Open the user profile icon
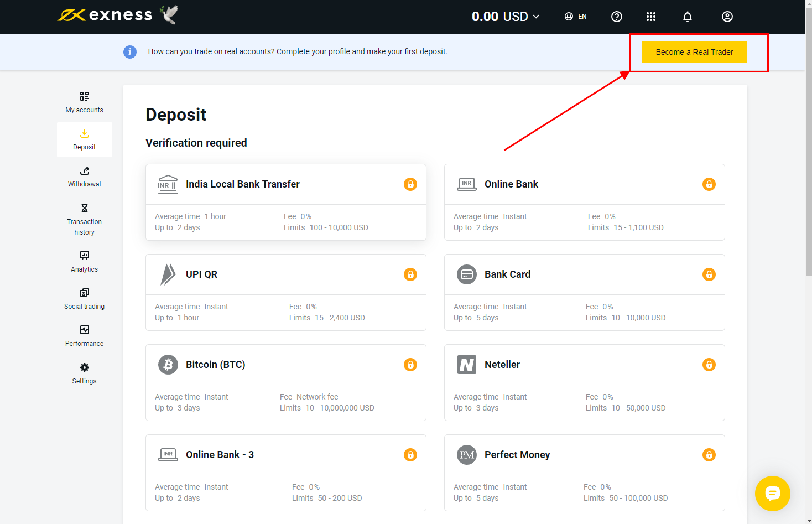Viewport: 812px width, 524px height. click(727, 17)
